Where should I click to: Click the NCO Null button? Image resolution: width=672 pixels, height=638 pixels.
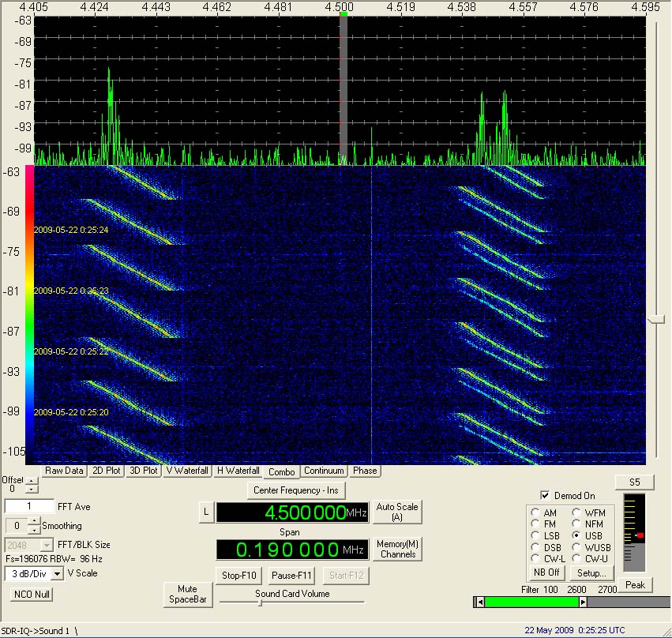[x=32, y=595]
